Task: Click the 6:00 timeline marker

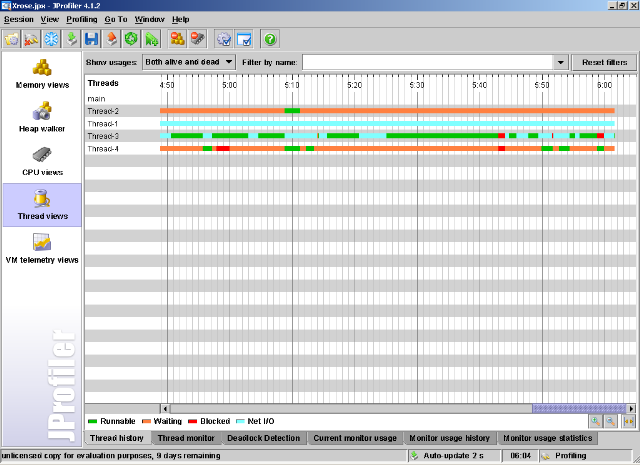Action: tap(604, 85)
